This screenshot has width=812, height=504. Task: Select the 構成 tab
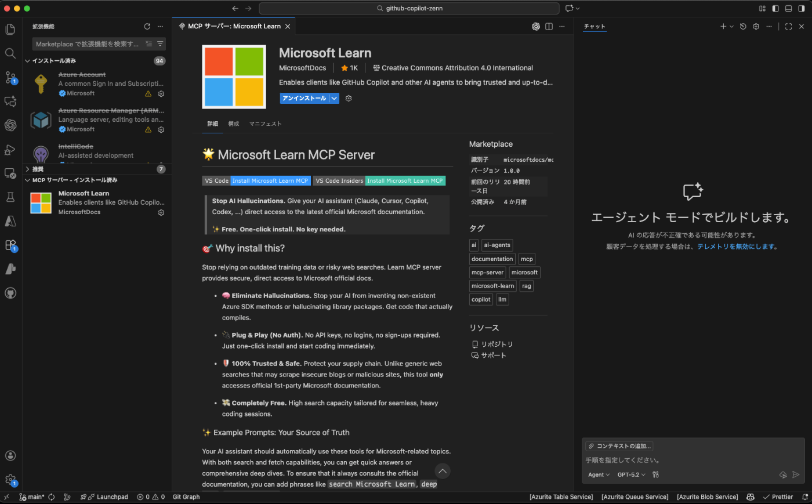(234, 124)
